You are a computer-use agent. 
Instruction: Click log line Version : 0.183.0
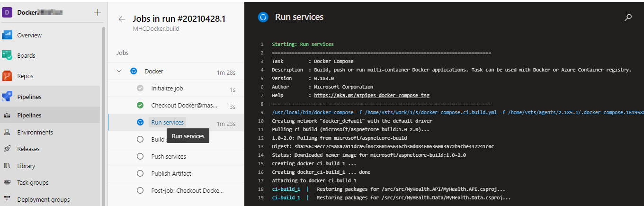(303, 78)
